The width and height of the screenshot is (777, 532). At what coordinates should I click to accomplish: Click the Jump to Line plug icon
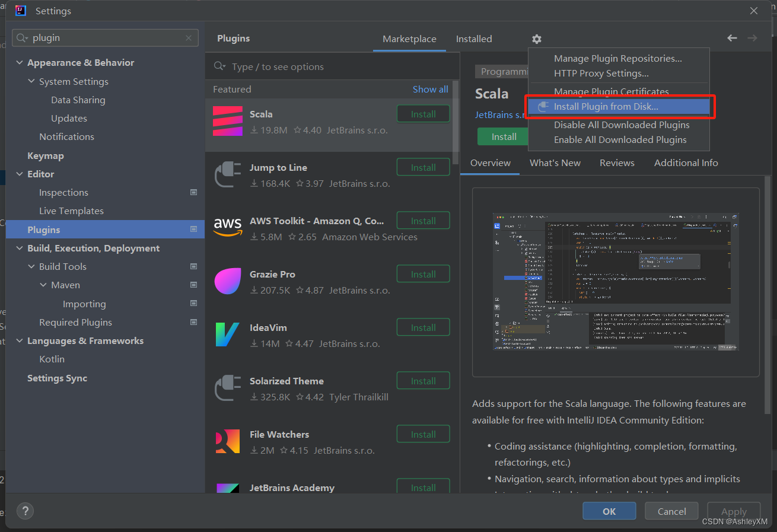point(228,175)
